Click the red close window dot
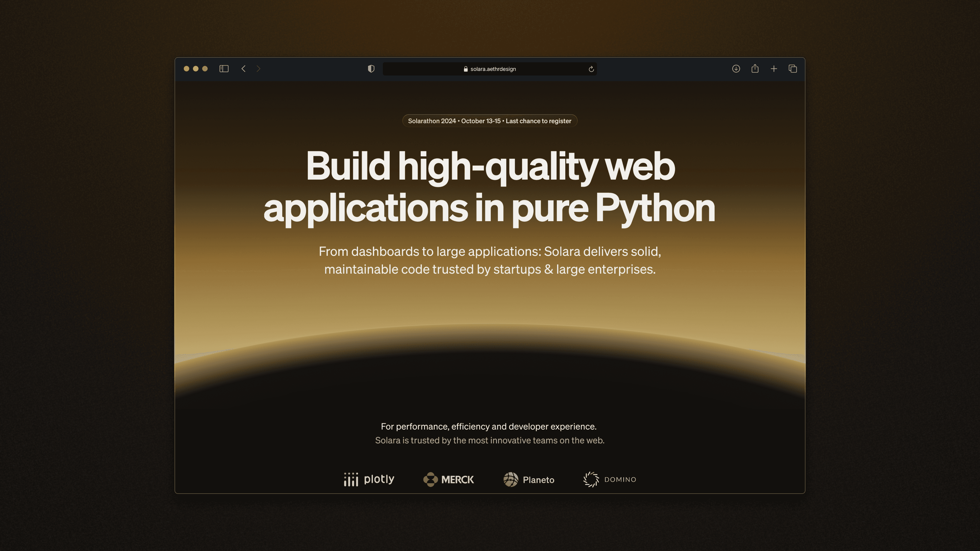 coord(186,69)
